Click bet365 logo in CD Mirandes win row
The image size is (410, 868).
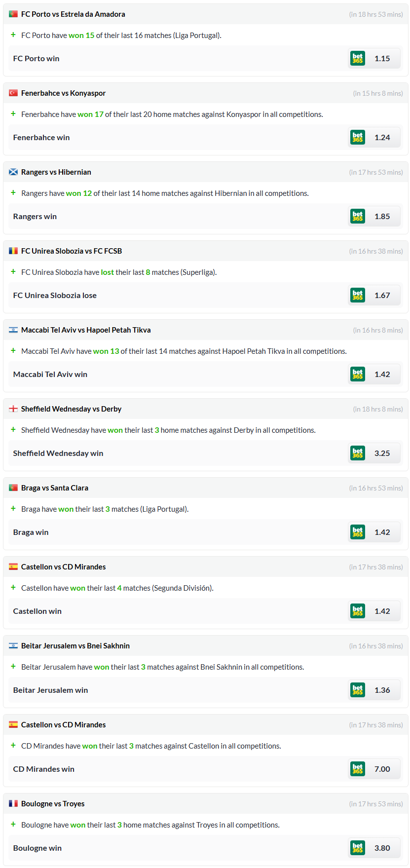coord(358,769)
